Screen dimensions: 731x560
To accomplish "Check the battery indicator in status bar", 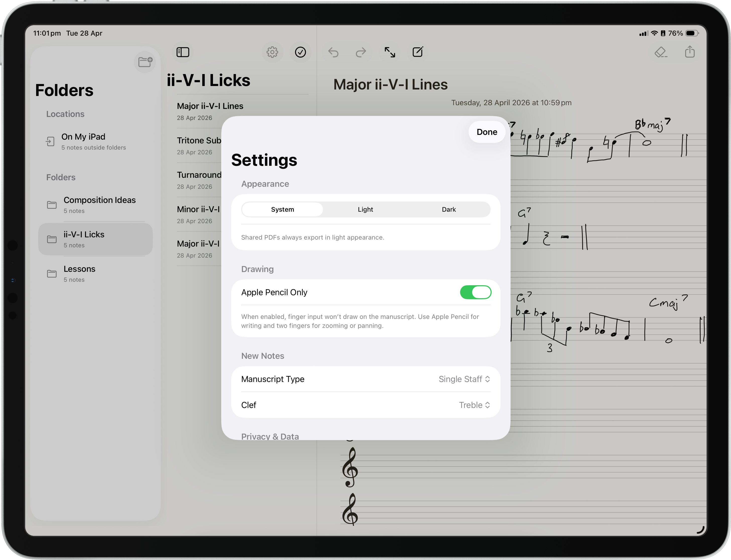I will tap(692, 33).
